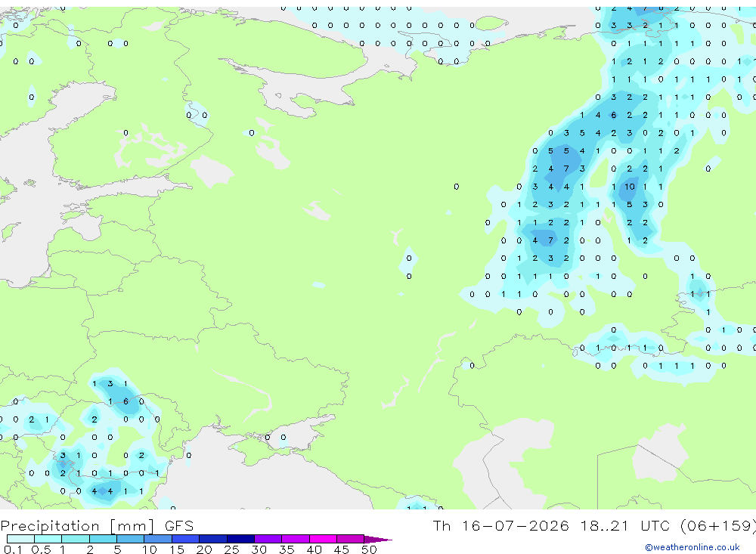Pick the 30–35 mm legend color swatch

pyautogui.click(x=268, y=539)
